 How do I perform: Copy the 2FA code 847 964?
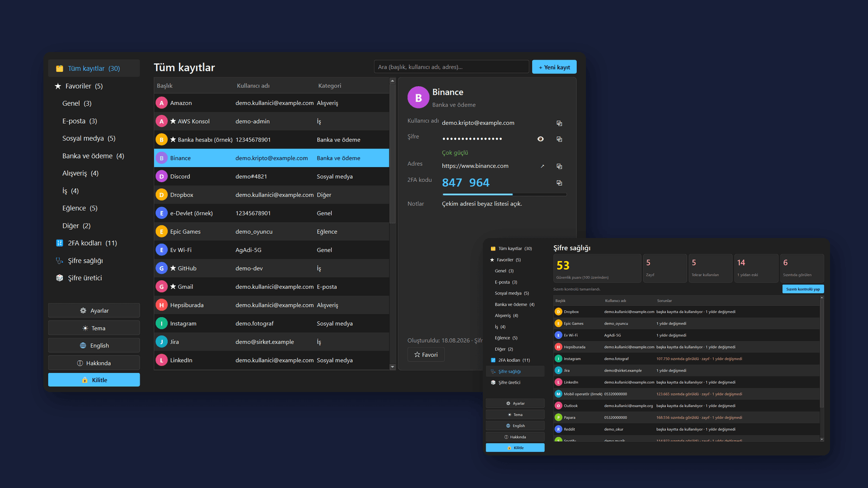click(x=559, y=183)
